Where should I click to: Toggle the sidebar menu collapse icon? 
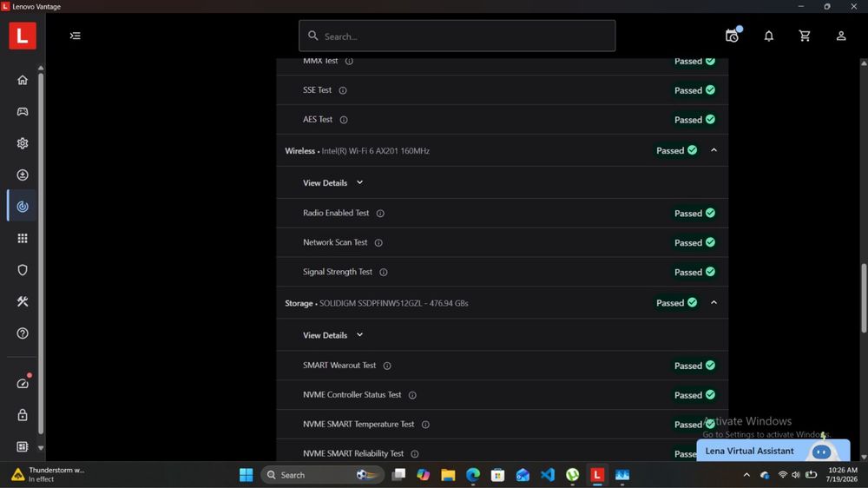click(x=76, y=36)
